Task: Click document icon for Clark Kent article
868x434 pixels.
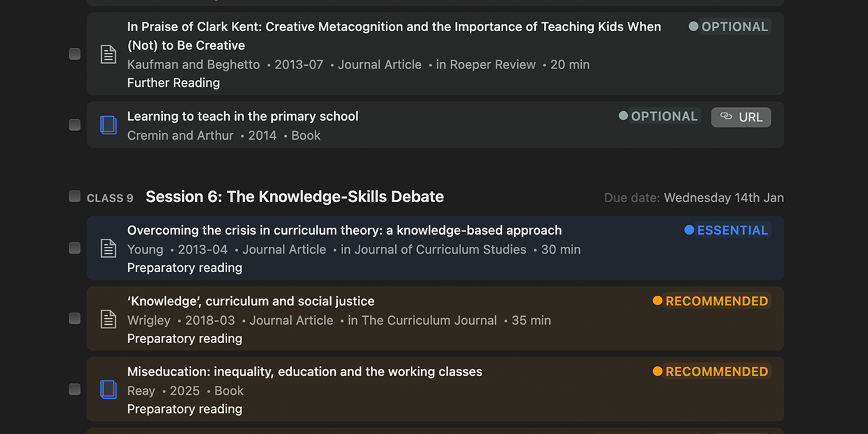Action: 108,54
